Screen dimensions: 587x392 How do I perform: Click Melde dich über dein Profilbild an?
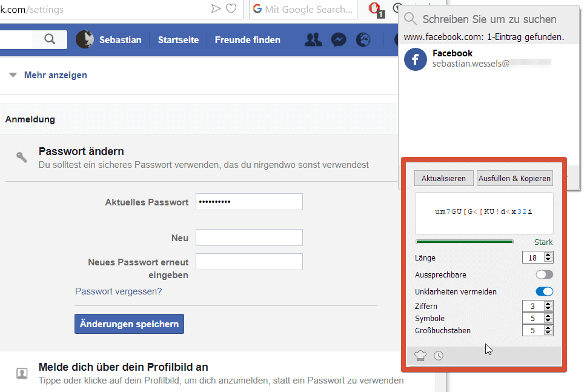click(123, 367)
